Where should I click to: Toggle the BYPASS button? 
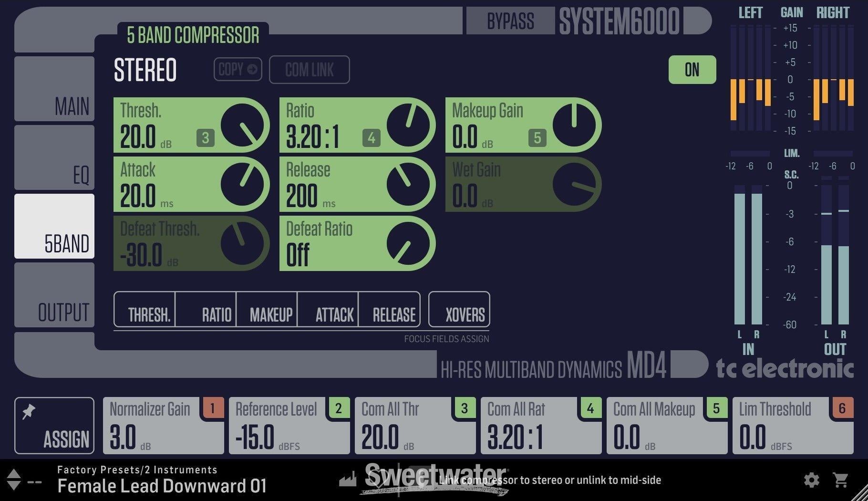pos(510,21)
